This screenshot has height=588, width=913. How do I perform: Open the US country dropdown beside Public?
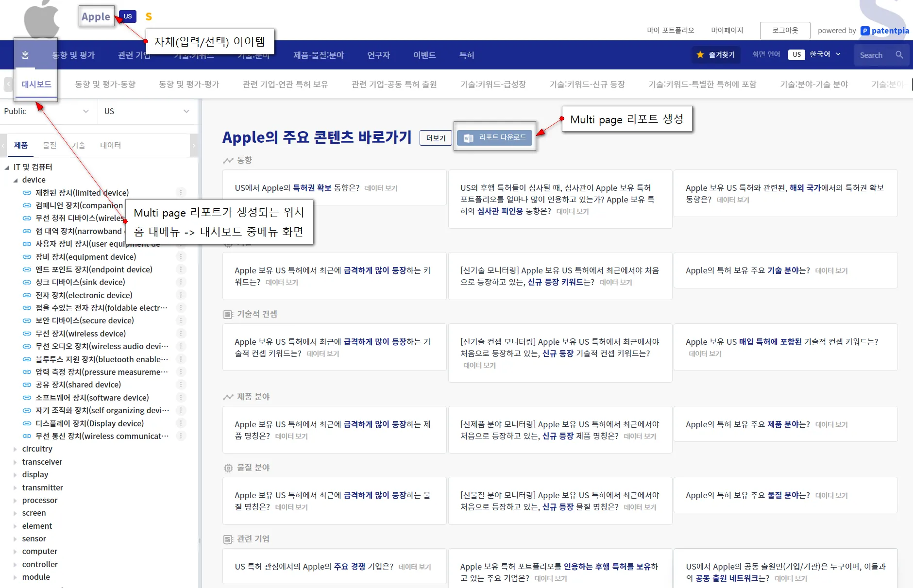(x=147, y=111)
